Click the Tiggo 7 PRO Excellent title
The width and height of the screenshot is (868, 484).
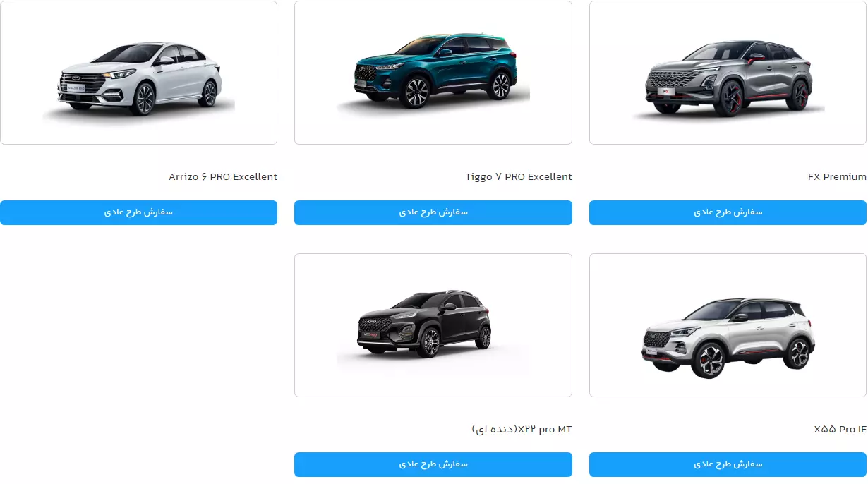point(519,176)
